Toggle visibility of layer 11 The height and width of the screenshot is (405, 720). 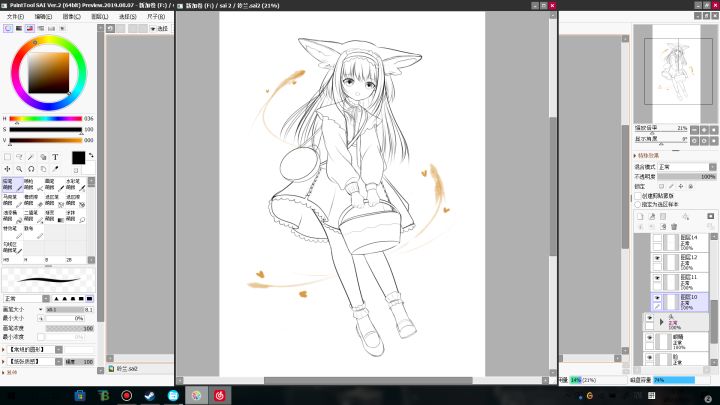(657, 278)
